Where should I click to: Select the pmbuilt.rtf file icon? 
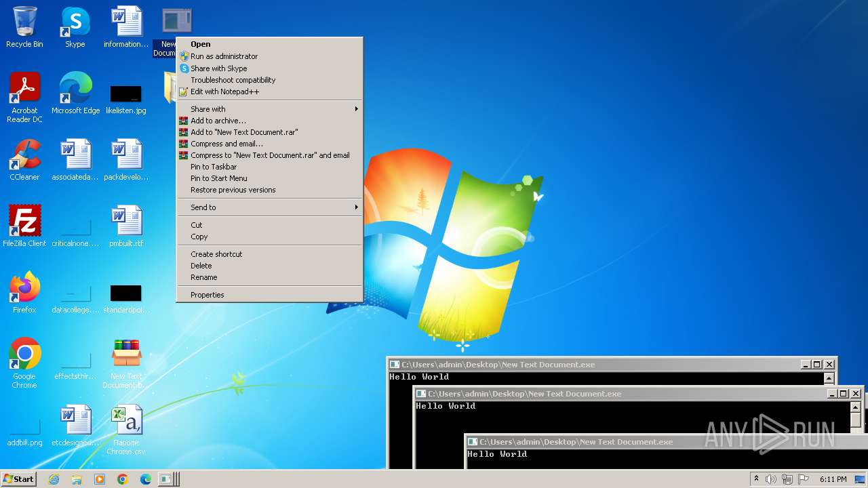[x=126, y=226]
